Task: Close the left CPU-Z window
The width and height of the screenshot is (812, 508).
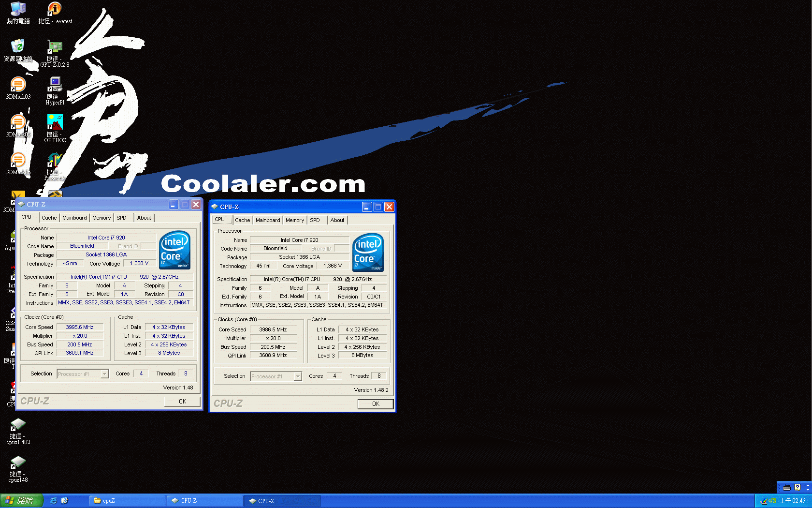Action: tap(196, 205)
